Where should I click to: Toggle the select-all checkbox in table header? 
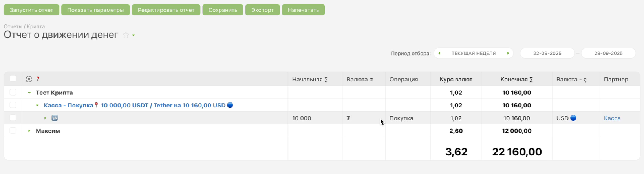point(13,79)
